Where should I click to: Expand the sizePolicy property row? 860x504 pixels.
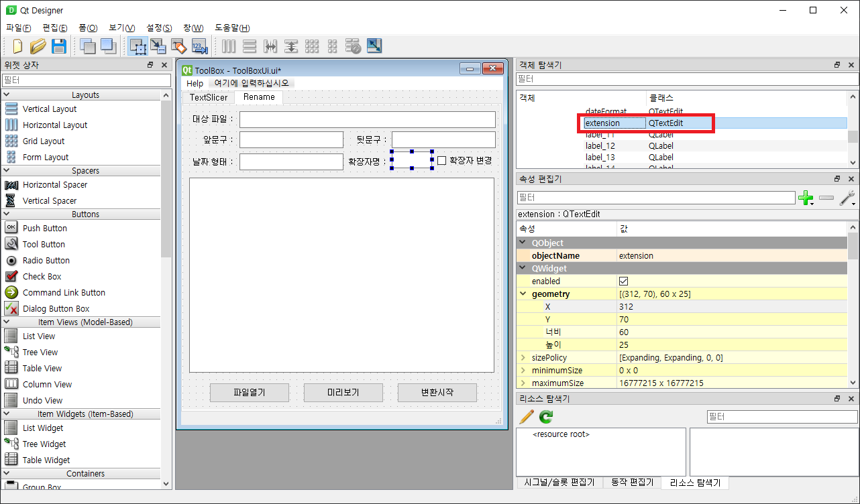point(523,357)
